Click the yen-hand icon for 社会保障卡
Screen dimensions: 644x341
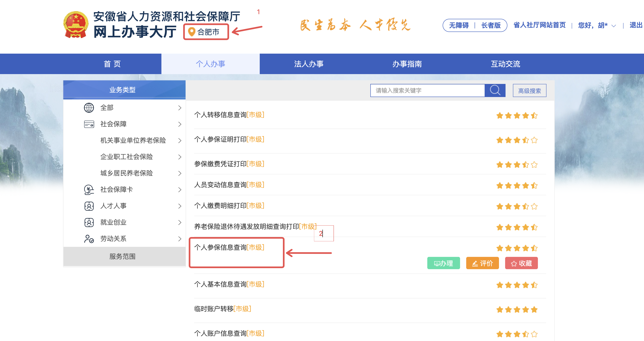(89, 190)
